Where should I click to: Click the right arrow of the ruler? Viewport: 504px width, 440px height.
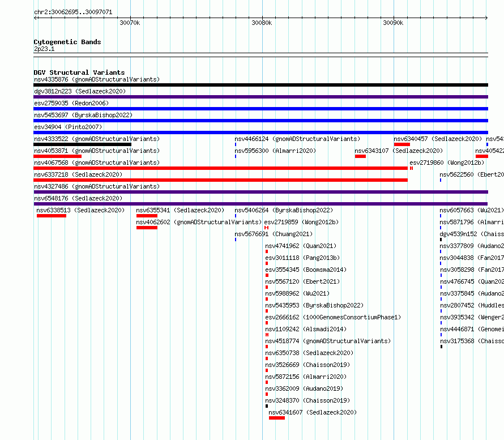[486, 18]
